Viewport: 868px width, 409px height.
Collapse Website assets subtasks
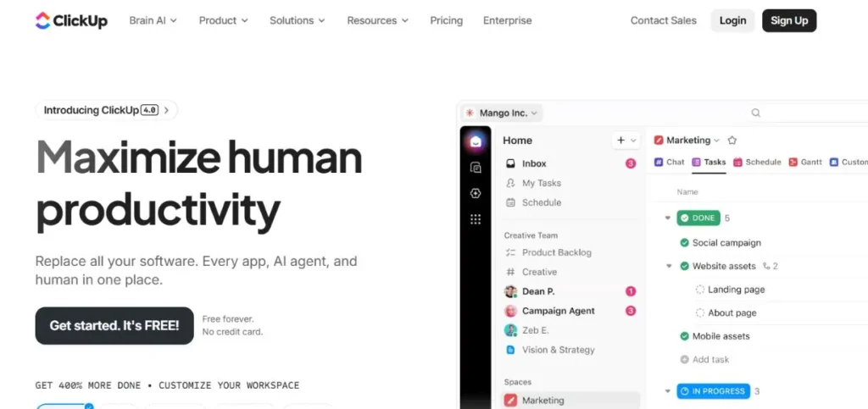coord(669,267)
